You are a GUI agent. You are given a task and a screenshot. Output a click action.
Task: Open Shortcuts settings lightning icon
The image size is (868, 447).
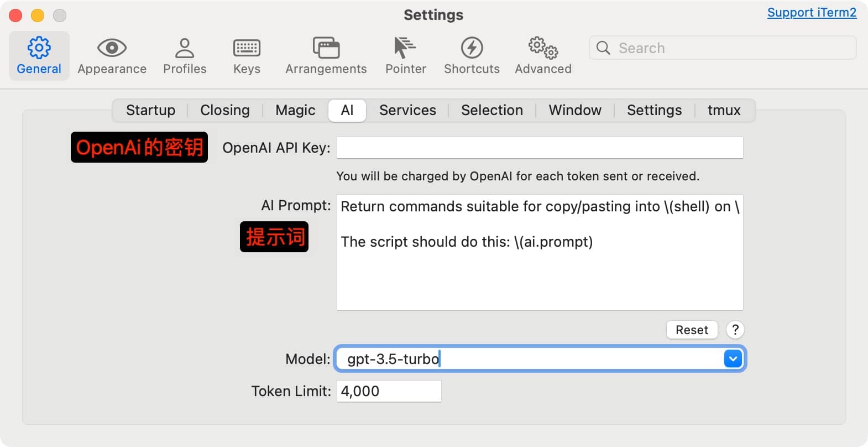coord(472,48)
